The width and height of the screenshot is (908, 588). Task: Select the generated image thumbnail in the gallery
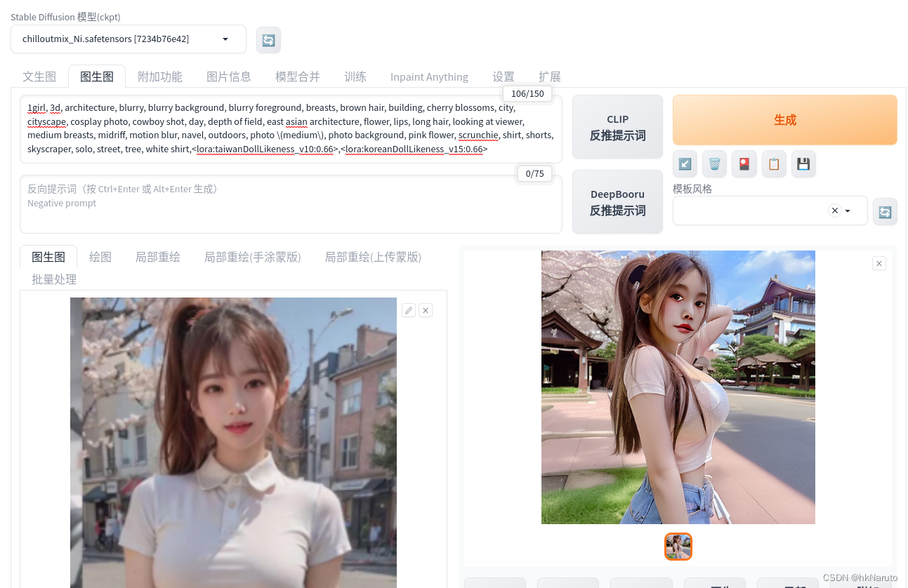pyautogui.click(x=678, y=546)
